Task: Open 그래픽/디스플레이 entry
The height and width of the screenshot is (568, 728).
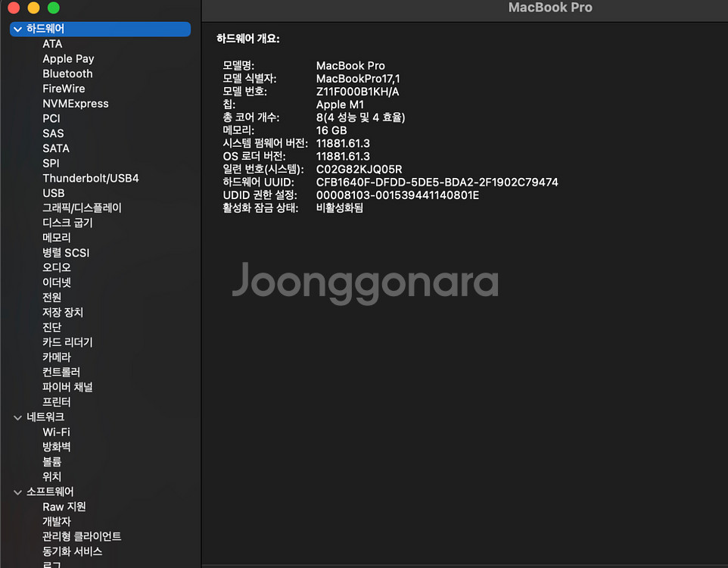Action: [x=82, y=208]
